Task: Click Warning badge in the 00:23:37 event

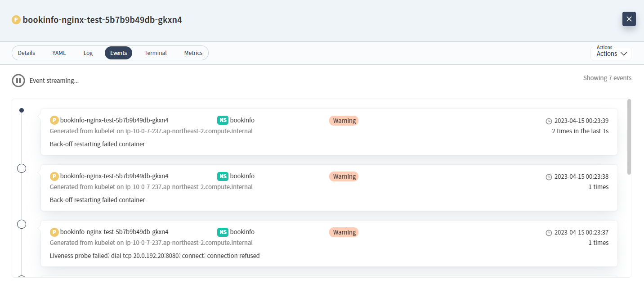Action: pyautogui.click(x=344, y=232)
